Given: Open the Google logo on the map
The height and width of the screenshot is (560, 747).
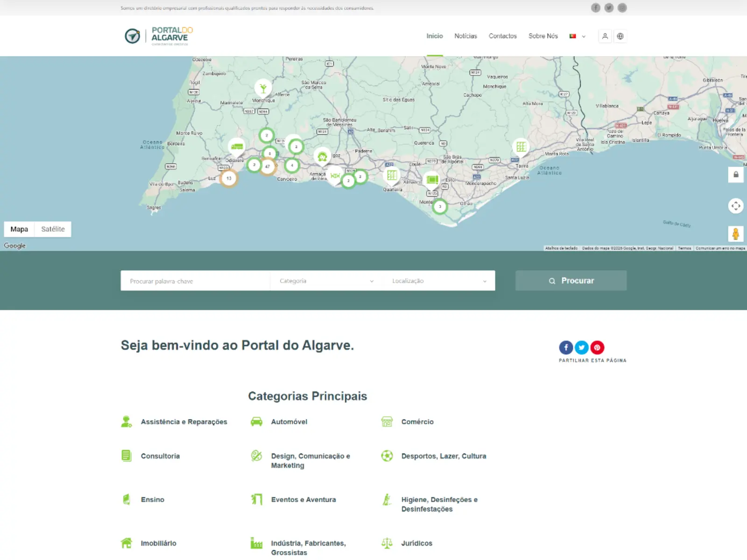Looking at the screenshot, I should pos(15,245).
